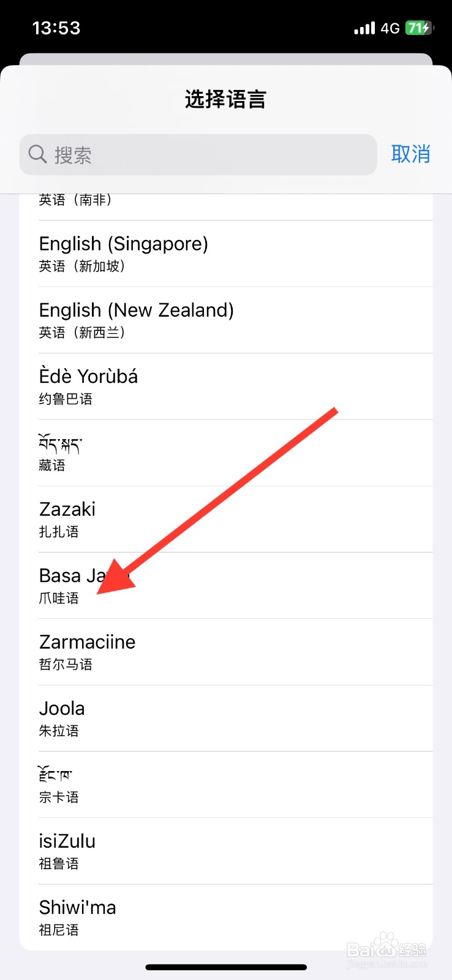This screenshot has height=980, width=452.
Task: Tap the home indicator bar at bottom
Action: click(226, 967)
